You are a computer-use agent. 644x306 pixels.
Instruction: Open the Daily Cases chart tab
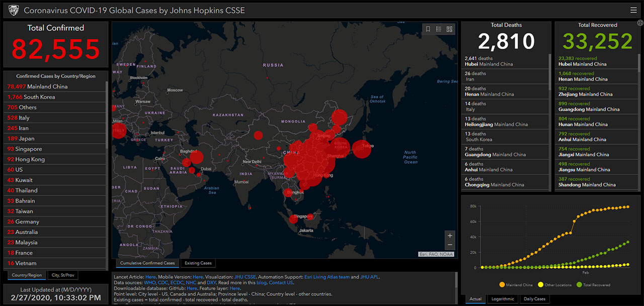tap(534, 299)
